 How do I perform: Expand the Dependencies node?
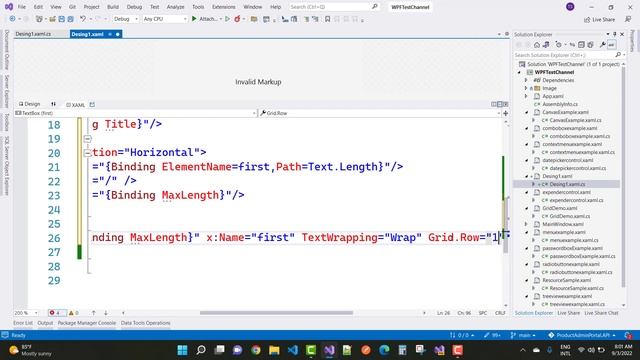(526, 80)
